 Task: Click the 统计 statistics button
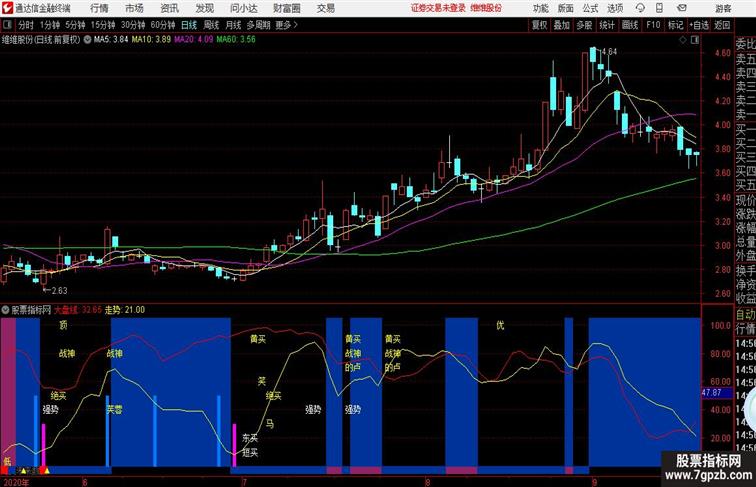pyautogui.click(x=607, y=25)
